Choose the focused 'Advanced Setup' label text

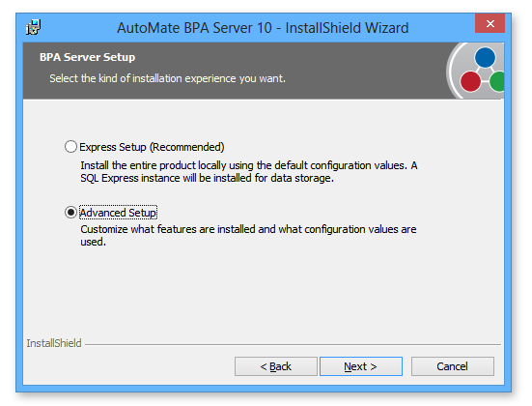[x=118, y=213]
